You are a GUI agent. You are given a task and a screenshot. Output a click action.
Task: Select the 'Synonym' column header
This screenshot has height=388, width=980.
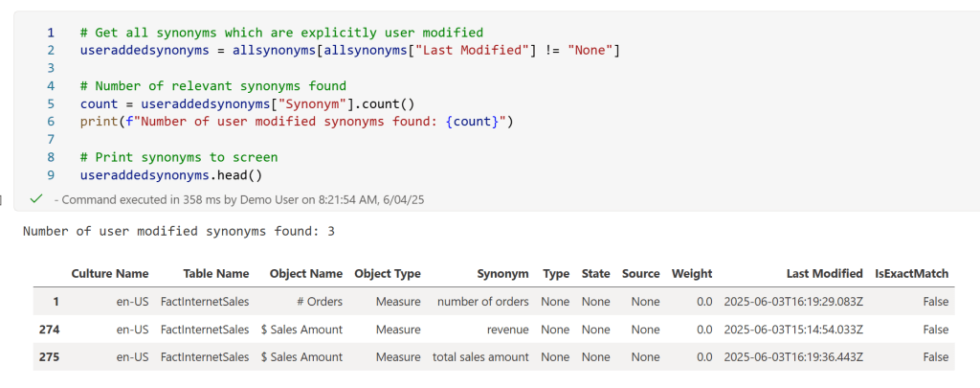(502, 273)
